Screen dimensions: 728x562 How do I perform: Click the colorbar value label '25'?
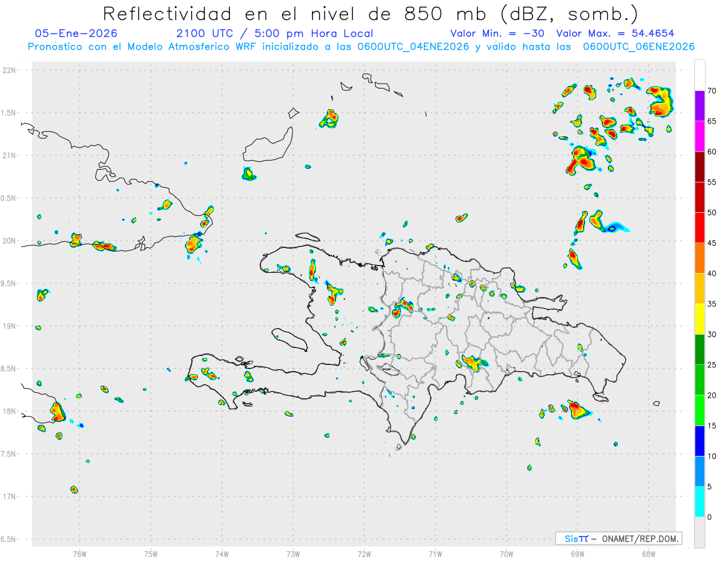713,365
